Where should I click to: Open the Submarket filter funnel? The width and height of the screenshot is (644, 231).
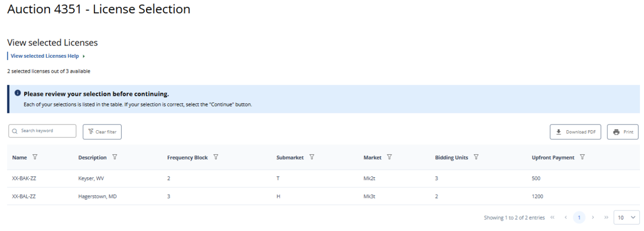pyautogui.click(x=312, y=157)
